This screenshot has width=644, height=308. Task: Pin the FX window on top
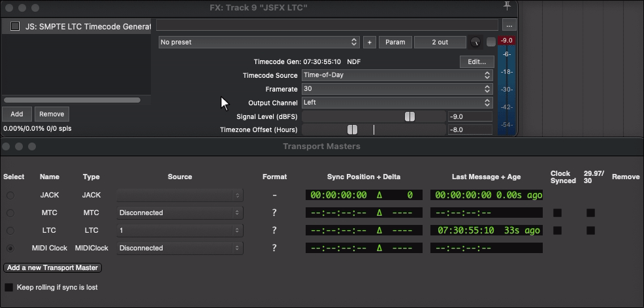[x=507, y=6]
